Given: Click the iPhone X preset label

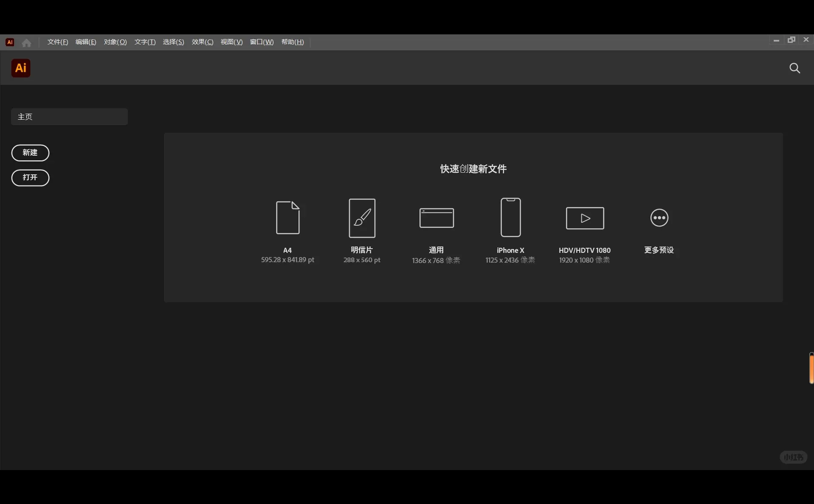Looking at the screenshot, I should click(x=510, y=250).
